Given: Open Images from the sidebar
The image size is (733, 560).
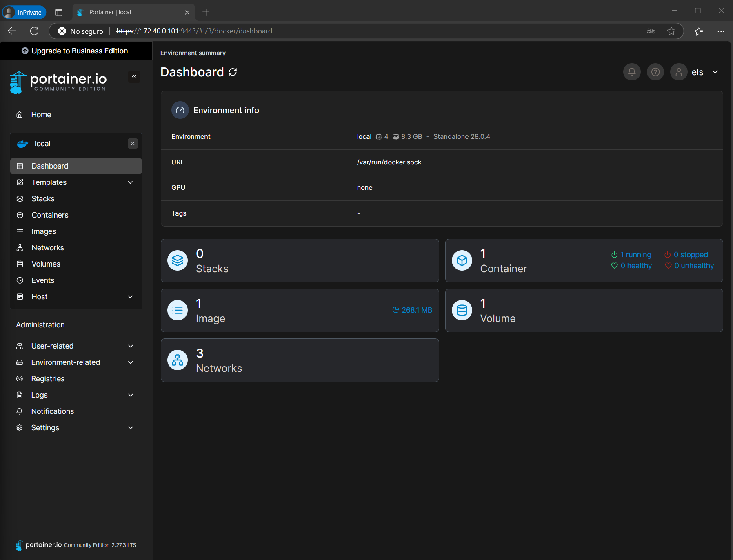Looking at the screenshot, I should pos(76,231).
